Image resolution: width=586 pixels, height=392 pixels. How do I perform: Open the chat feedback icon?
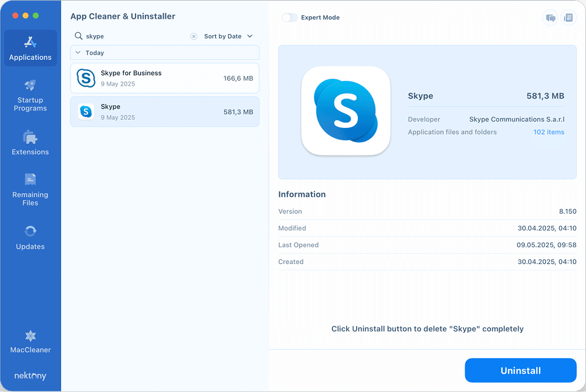pos(550,18)
